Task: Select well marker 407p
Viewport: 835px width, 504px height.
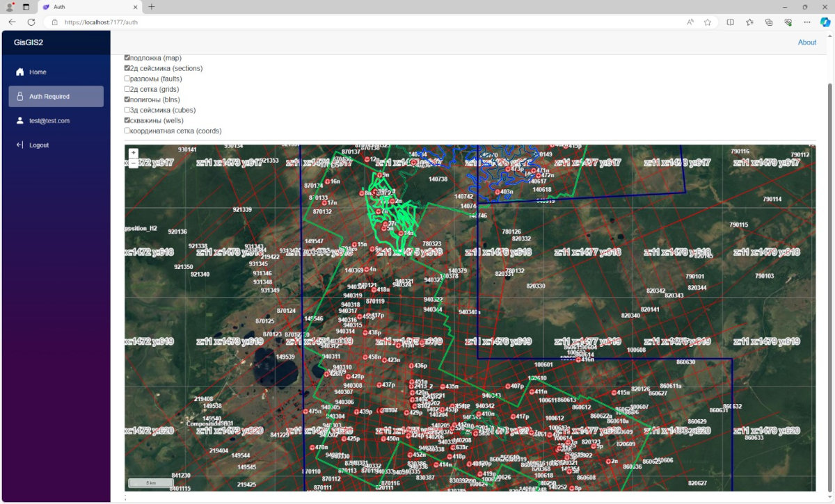Action: [507, 386]
